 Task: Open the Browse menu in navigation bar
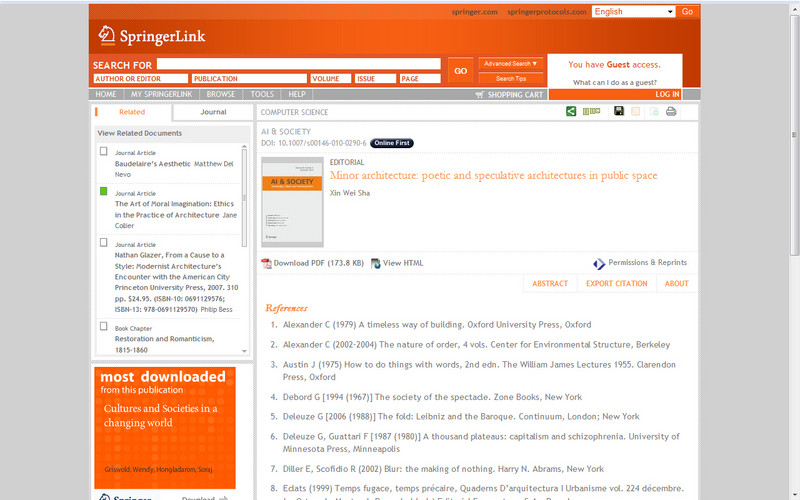[x=221, y=95]
